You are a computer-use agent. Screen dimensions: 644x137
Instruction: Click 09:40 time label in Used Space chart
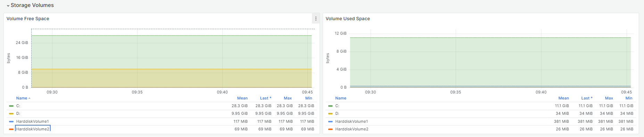(x=541, y=92)
